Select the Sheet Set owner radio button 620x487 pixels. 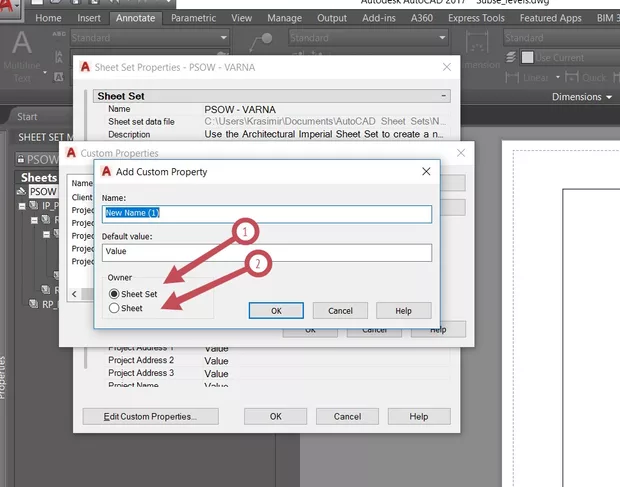[x=114, y=294]
